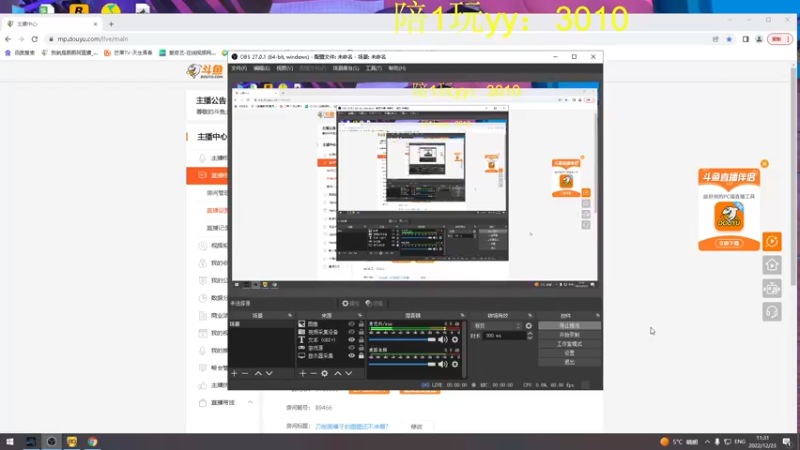The height and width of the screenshot is (450, 800).
Task: Toggle visibility of the 显示器采集 source
Action: 352,356
